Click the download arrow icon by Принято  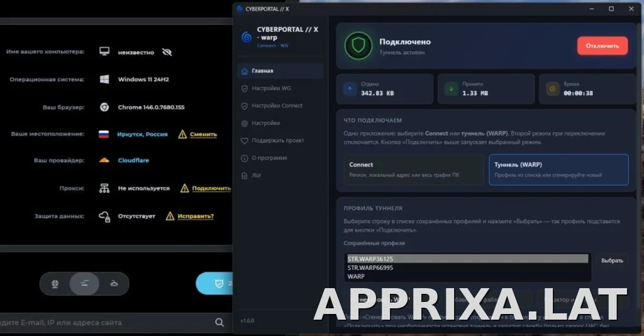coord(451,89)
